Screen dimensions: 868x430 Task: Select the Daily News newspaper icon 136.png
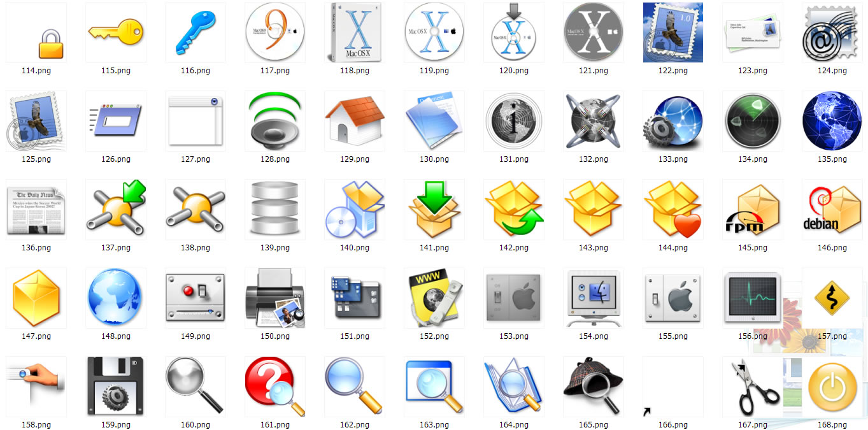36,210
